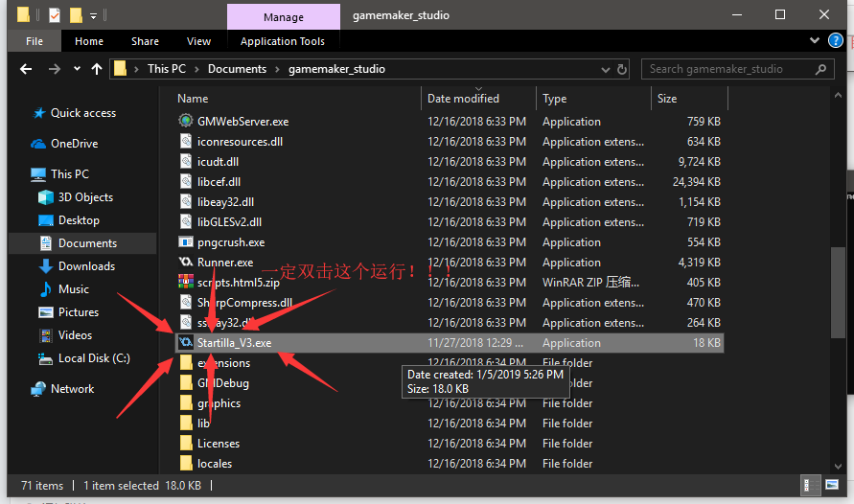Image resolution: width=854 pixels, height=504 pixels.
Task: Open Quick access in navigation pane
Action: pos(75,113)
